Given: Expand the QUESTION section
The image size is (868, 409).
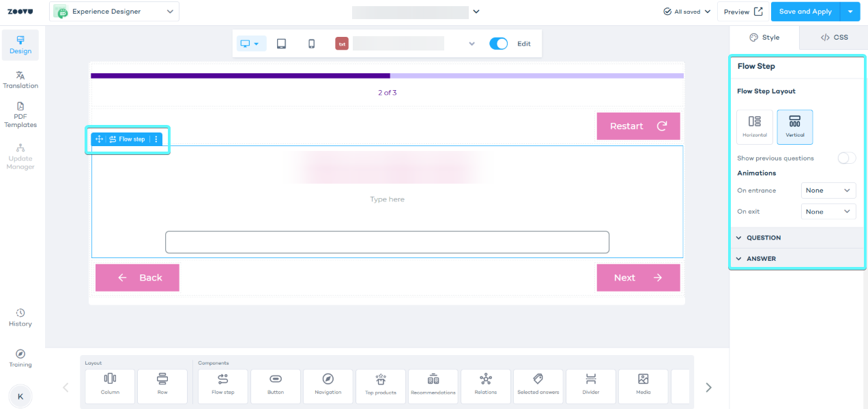Looking at the screenshot, I should (x=764, y=238).
